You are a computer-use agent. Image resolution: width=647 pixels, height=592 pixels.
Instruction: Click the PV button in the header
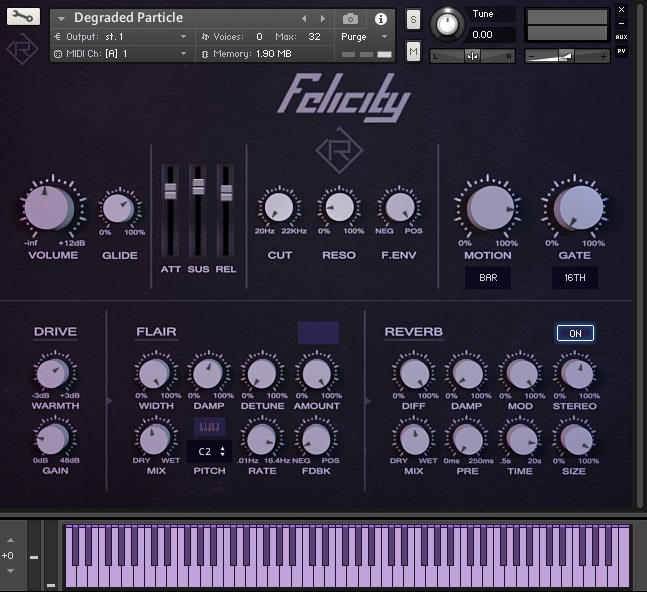point(621,51)
